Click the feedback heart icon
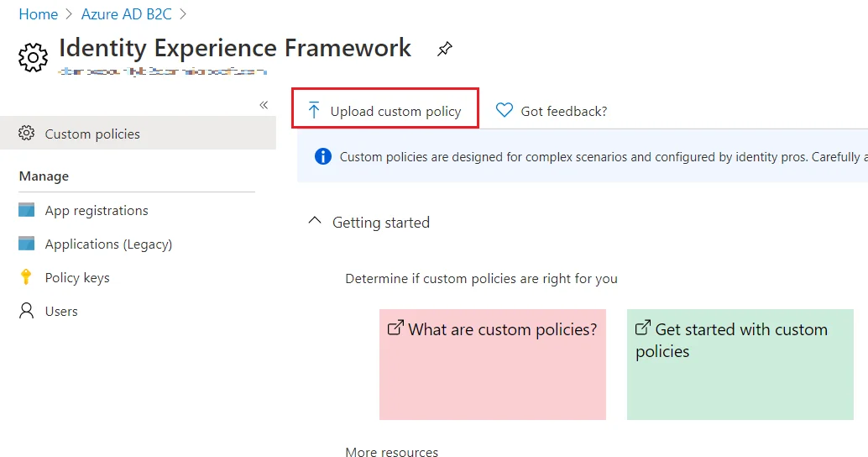Image resolution: width=868 pixels, height=457 pixels. [x=505, y=110]
